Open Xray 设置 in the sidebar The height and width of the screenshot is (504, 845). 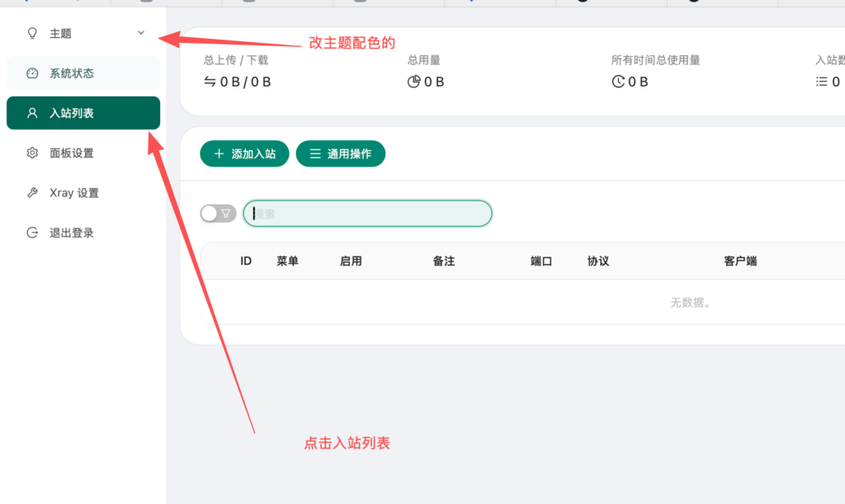point(83,193)
